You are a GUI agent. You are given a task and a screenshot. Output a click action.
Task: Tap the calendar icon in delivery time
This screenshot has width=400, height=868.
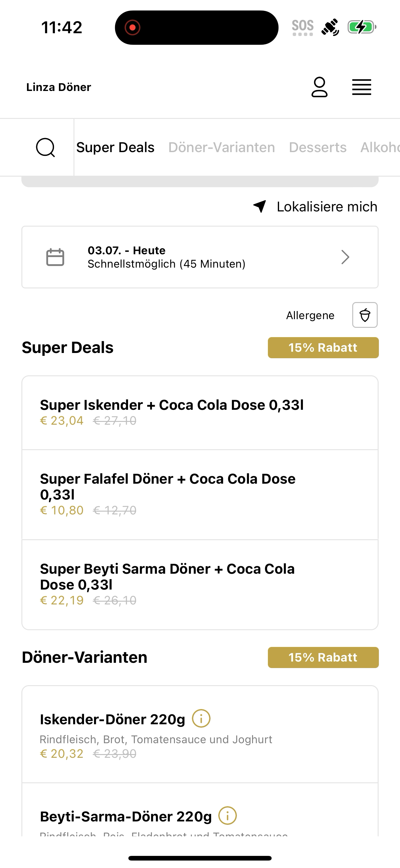point(55,257)
